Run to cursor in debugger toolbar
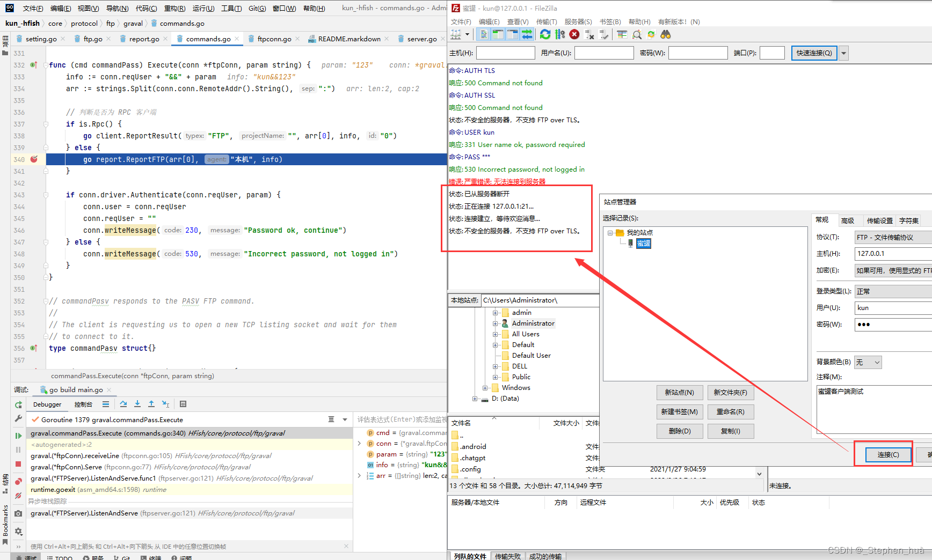The width and height of the screenshot is (932, 560). [165, 404]
